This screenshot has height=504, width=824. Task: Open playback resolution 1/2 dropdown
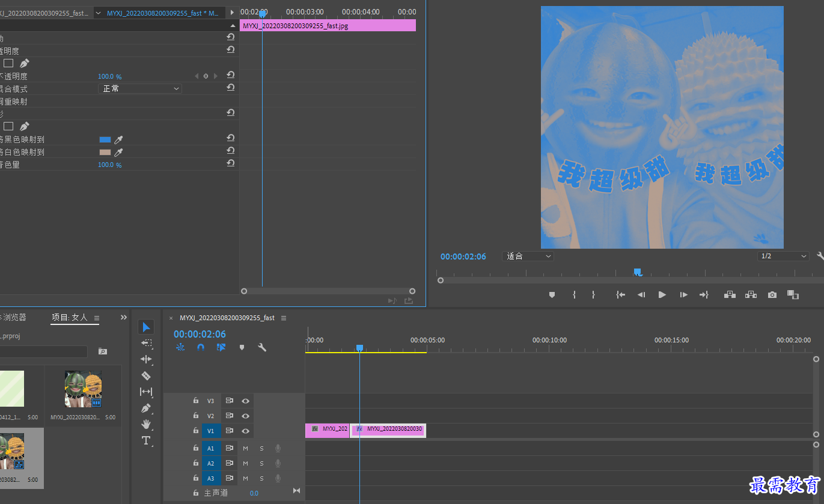pos(783,256)
